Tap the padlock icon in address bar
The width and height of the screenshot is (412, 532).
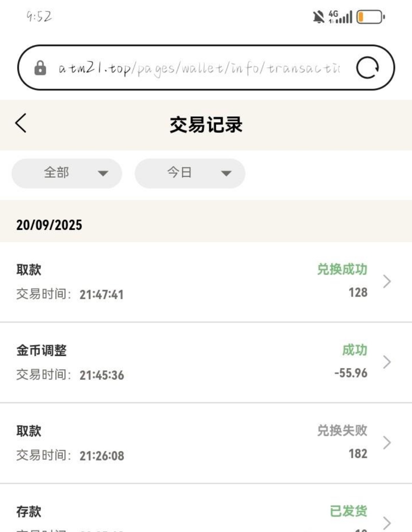tap(40, 68)
